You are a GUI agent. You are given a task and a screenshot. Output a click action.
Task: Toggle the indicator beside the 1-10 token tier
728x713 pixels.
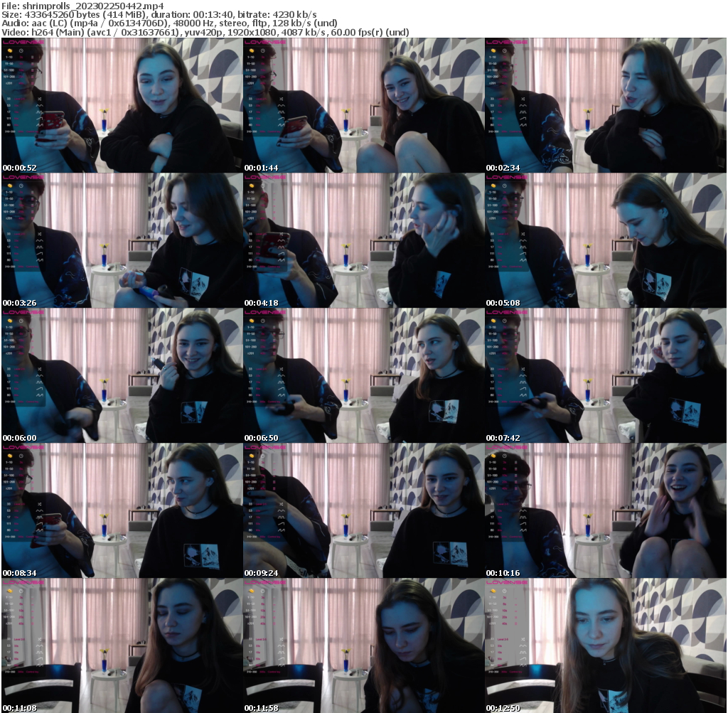point(32,57)
